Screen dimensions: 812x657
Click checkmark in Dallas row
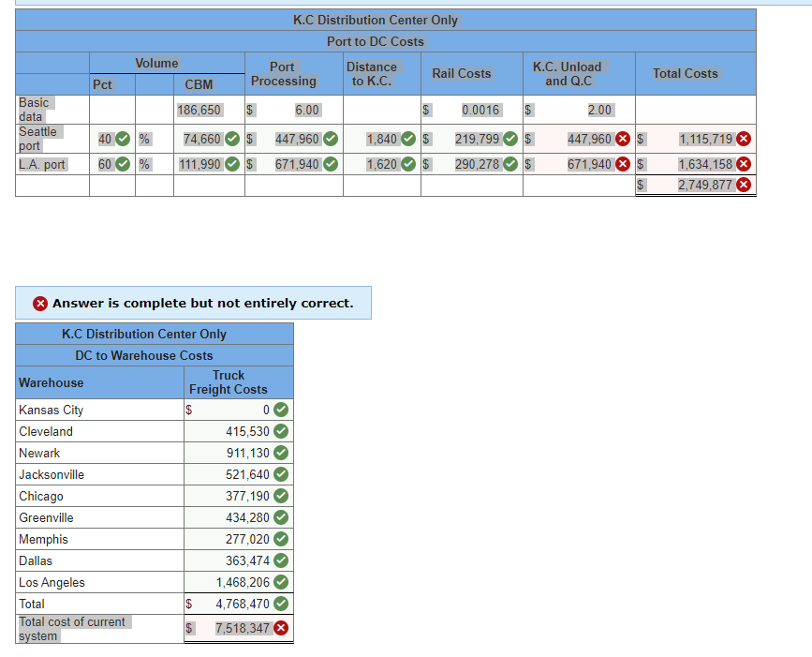pos(281,560)
